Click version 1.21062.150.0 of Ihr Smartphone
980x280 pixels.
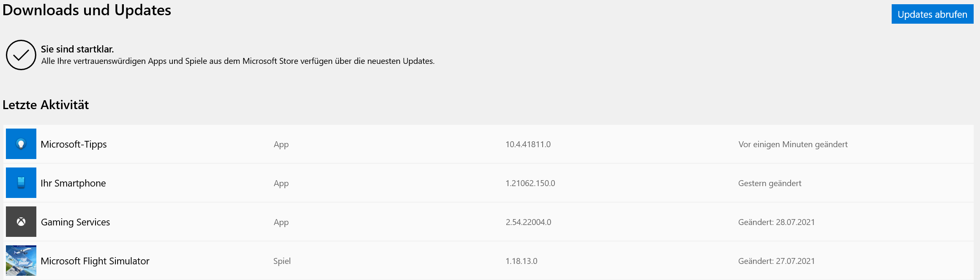click(x=530, y=183)
